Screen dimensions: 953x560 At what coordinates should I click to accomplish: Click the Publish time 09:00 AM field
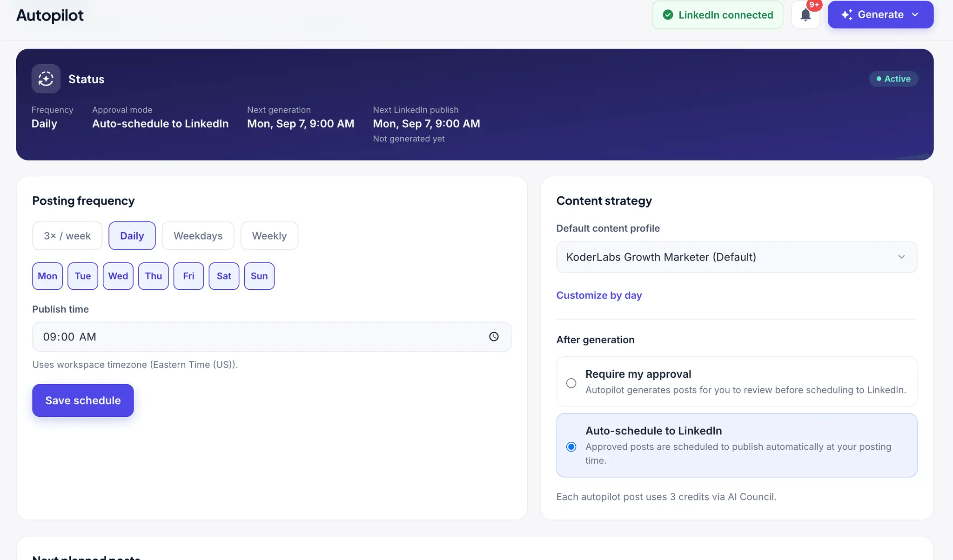[x=272, y=337]
